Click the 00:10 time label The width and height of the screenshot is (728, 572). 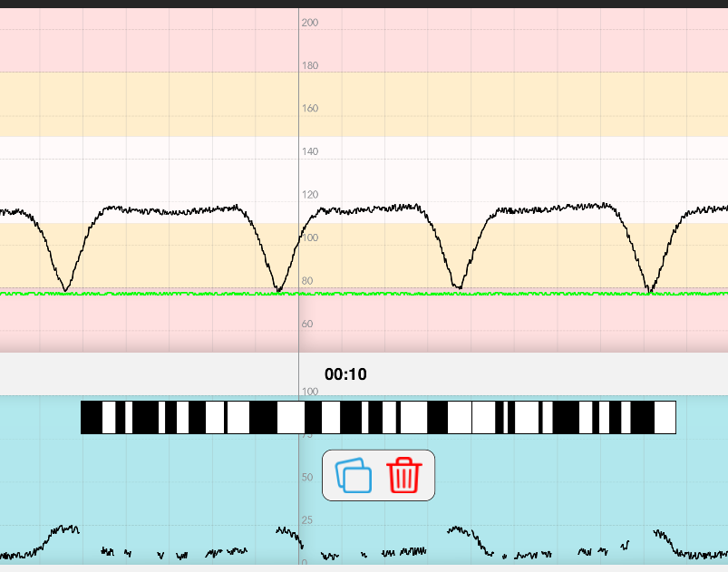coord(345,374)
